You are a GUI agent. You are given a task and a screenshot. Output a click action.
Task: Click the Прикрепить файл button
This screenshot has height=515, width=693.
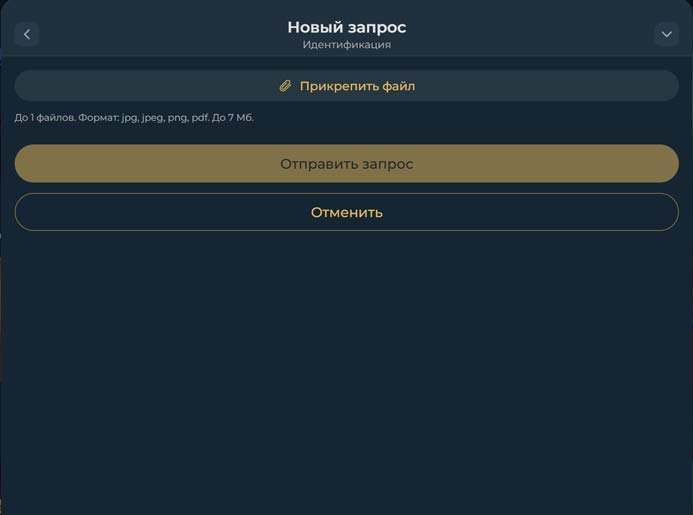346,86
